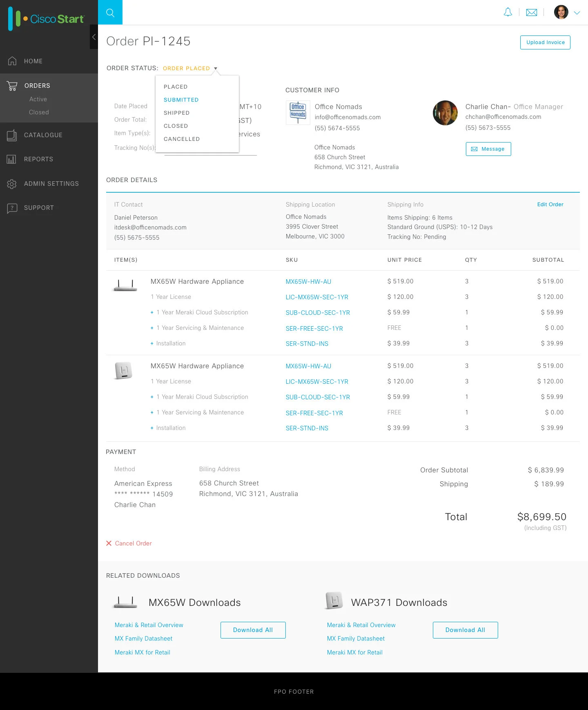Click second item's access point image
The height and width of the screenshot is (710, 588).
123,371
